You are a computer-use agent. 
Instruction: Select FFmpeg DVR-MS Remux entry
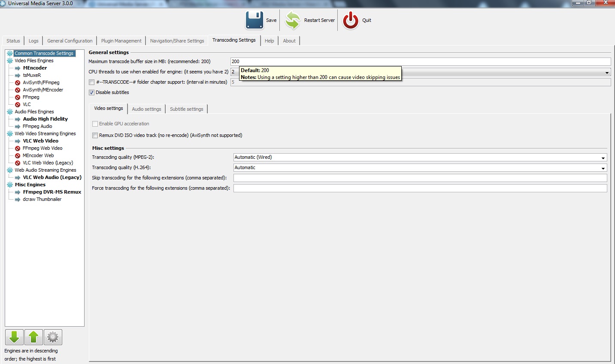[x=52, y=192]
